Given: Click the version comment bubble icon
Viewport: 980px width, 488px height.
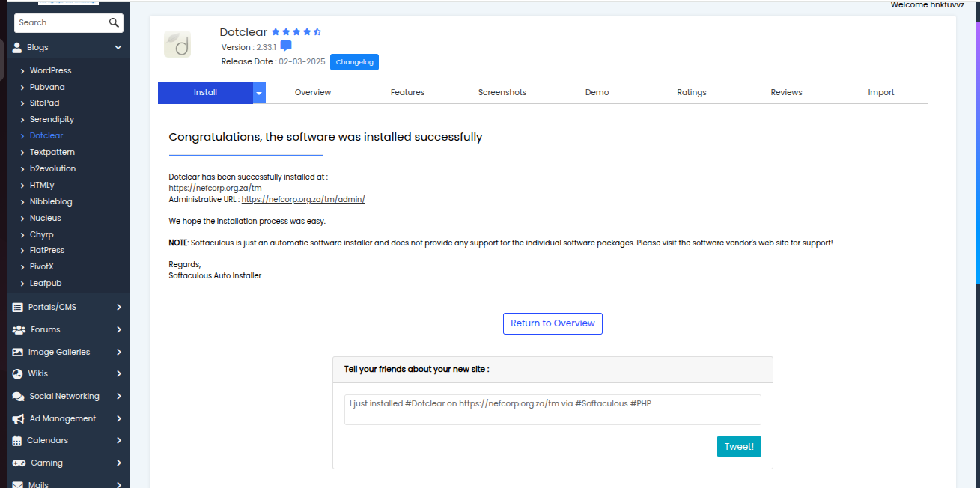Looking at the screenshot, I should tap(286, 46).
